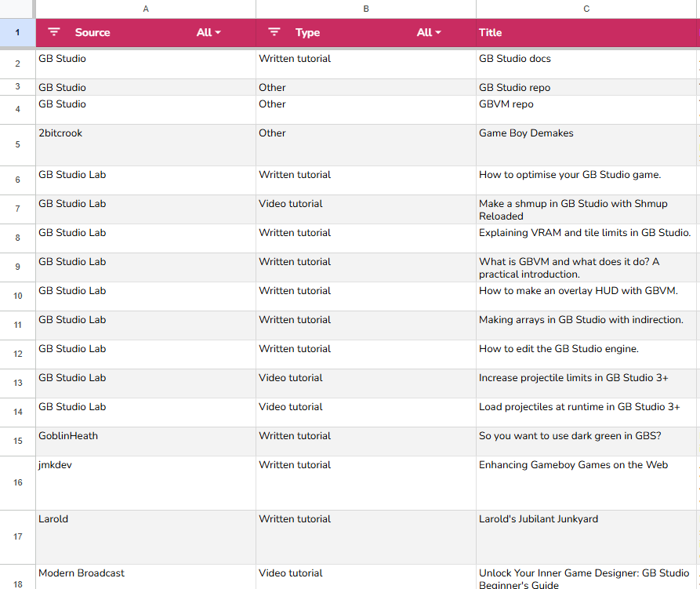
Task: Open the Source column 'All' dropdown
Action: pos(209,32)
